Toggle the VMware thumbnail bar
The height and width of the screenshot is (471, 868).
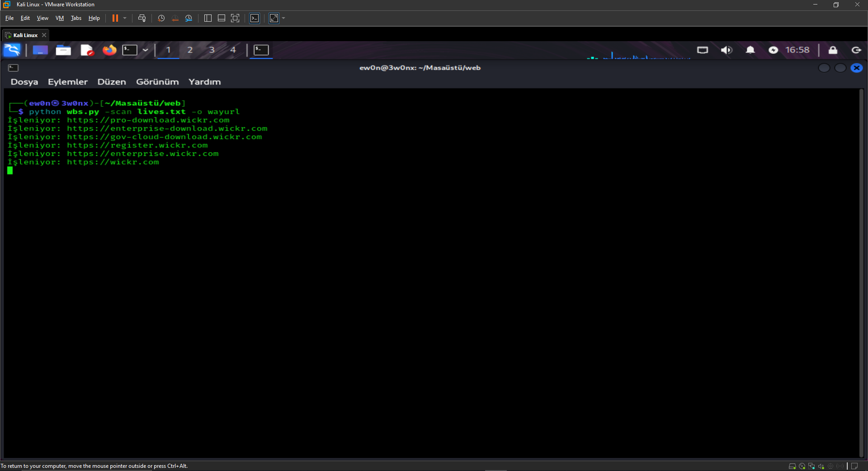(x=222, y=18)
